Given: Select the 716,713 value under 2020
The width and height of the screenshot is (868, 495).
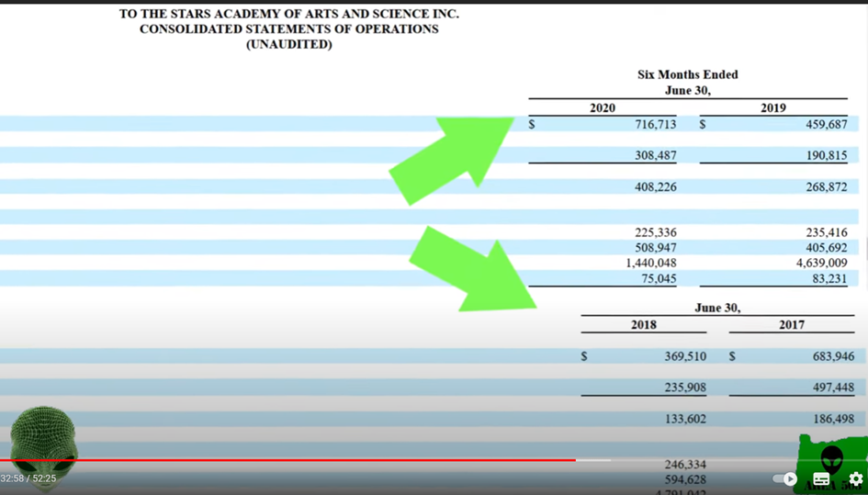Looking at the screenshot, I should [656, 124].
